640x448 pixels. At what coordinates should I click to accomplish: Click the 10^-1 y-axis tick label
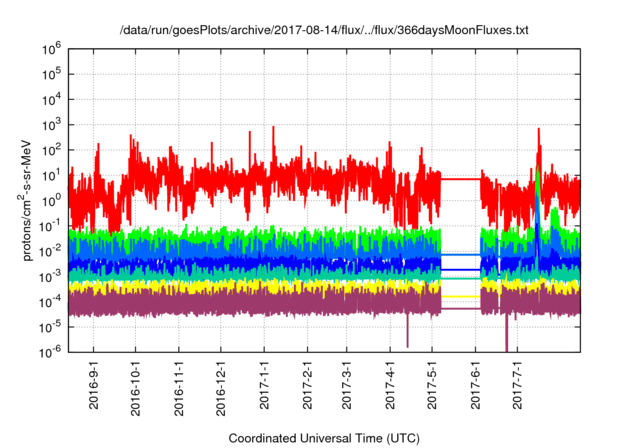point(51,226)
